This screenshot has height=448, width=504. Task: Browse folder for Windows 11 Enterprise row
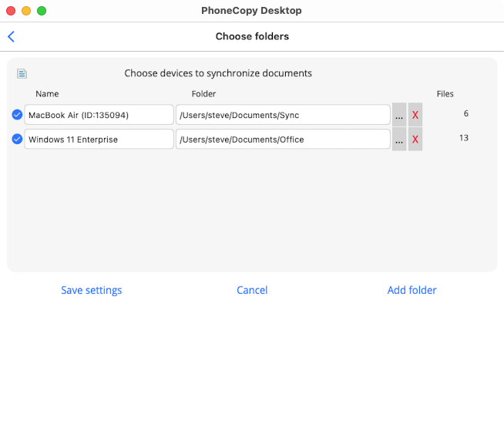pos(399,140)
